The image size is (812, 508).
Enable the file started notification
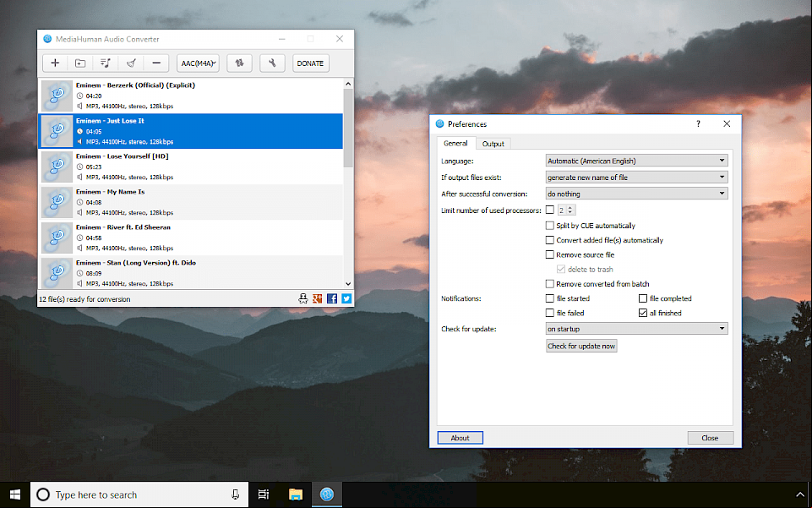(550, 298)
